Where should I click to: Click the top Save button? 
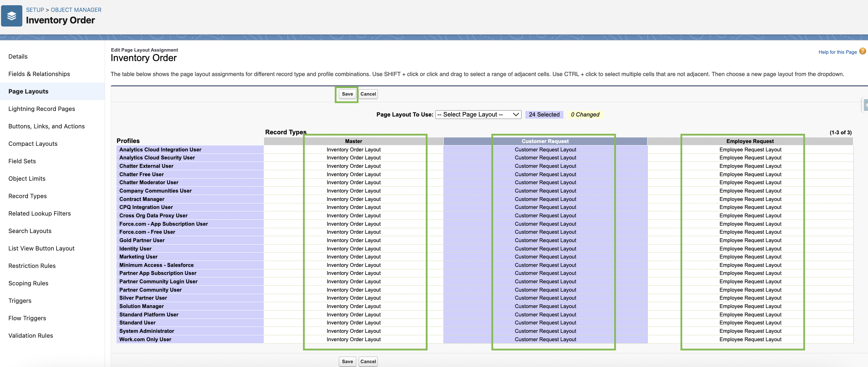point(347,94)
